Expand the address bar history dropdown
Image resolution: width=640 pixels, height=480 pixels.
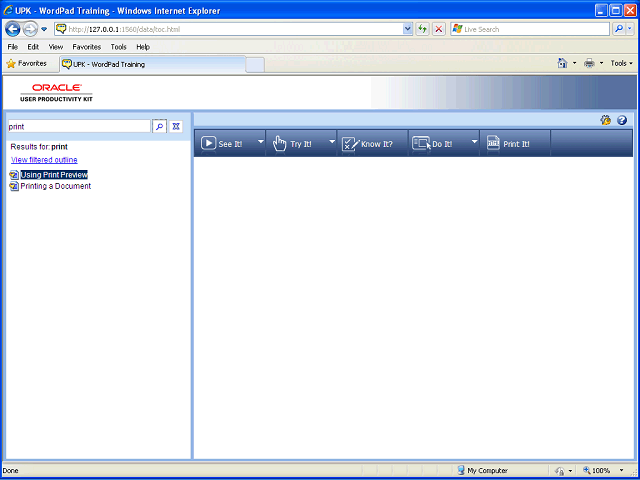click(408, 29)
